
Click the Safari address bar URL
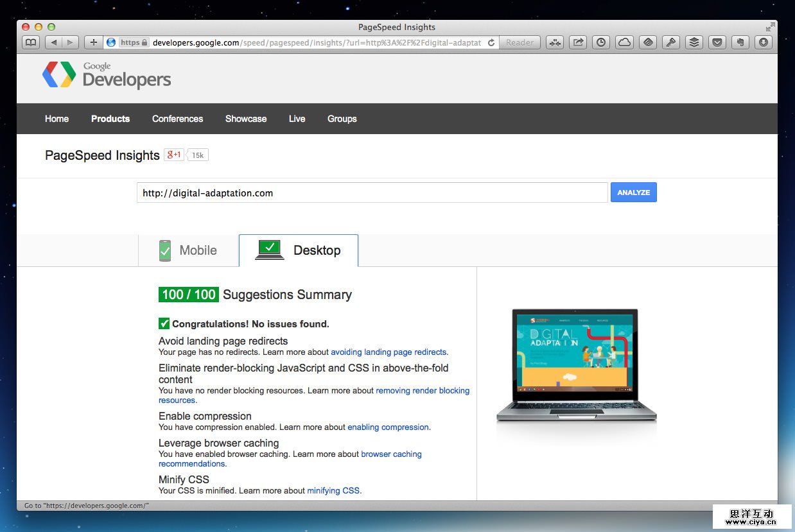(317, 42)
